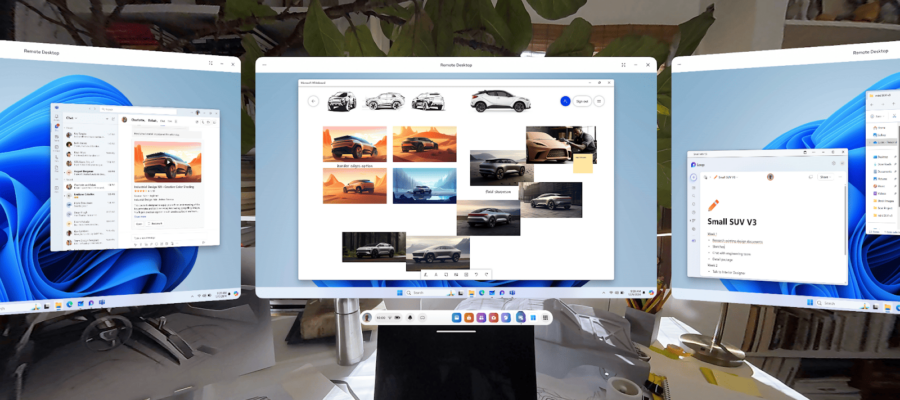Open the Chat list header in Teams

pos(71,118)
